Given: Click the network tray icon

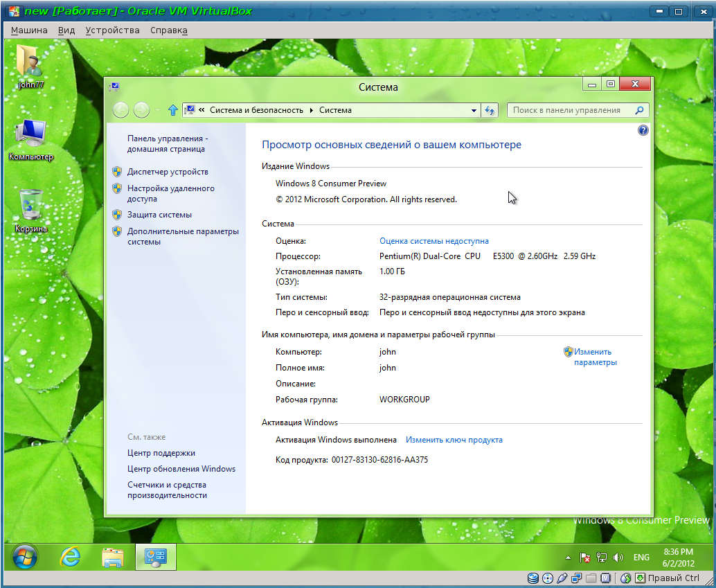Looking at the screenshot, I should tap(601, 558).
